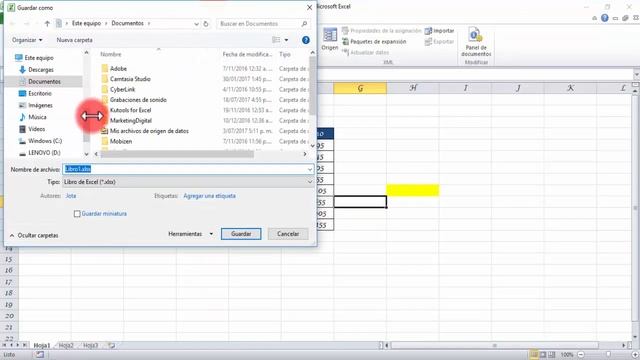Open the Herramientas dropdown
This screenshot has height=360, width=640.
(x=191, y=234)
